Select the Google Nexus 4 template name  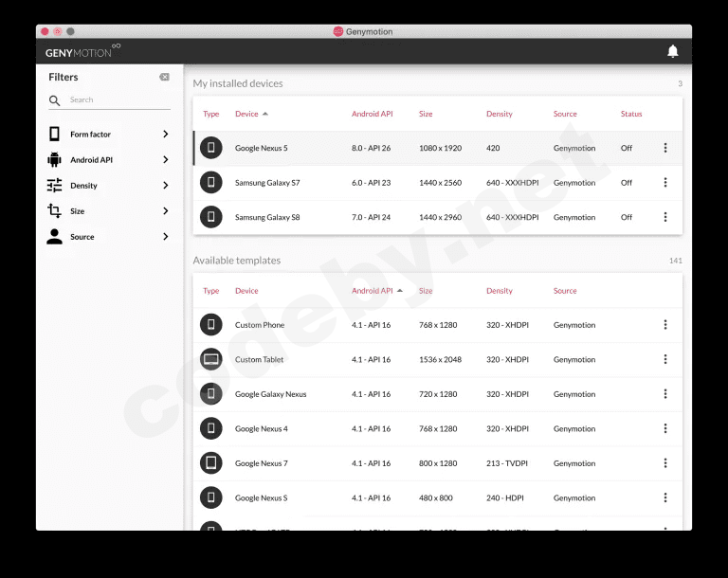click(x=262, y=429)
